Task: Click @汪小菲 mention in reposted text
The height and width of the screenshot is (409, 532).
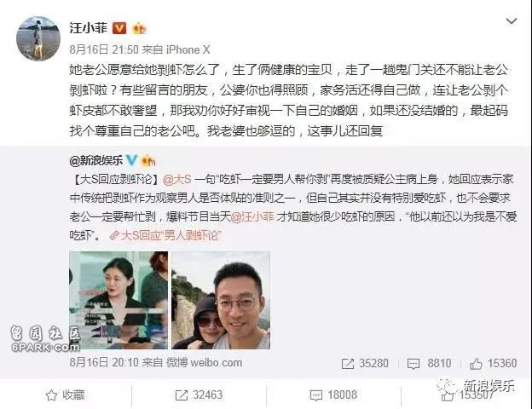Action: point(252,216)
